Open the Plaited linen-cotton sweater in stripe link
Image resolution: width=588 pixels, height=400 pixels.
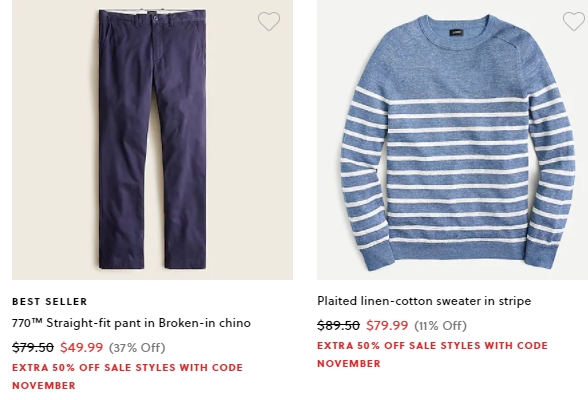(x=424, y=301)
